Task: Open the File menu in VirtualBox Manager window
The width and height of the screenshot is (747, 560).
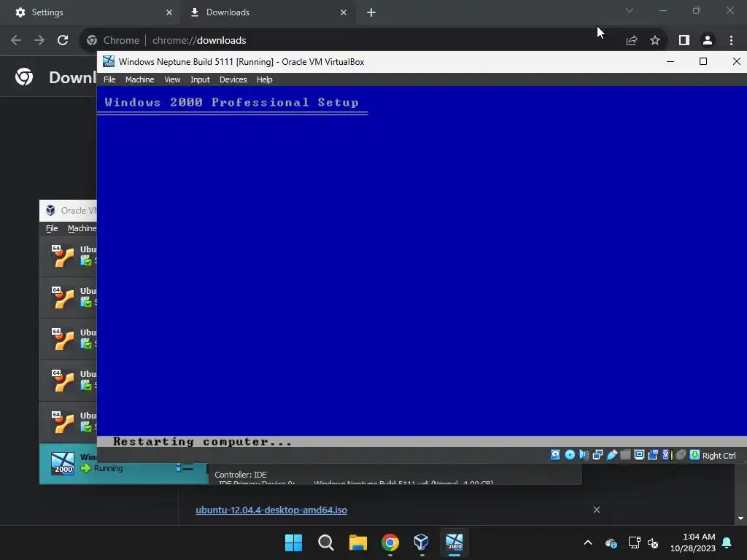Action: [x=52, y=228]
